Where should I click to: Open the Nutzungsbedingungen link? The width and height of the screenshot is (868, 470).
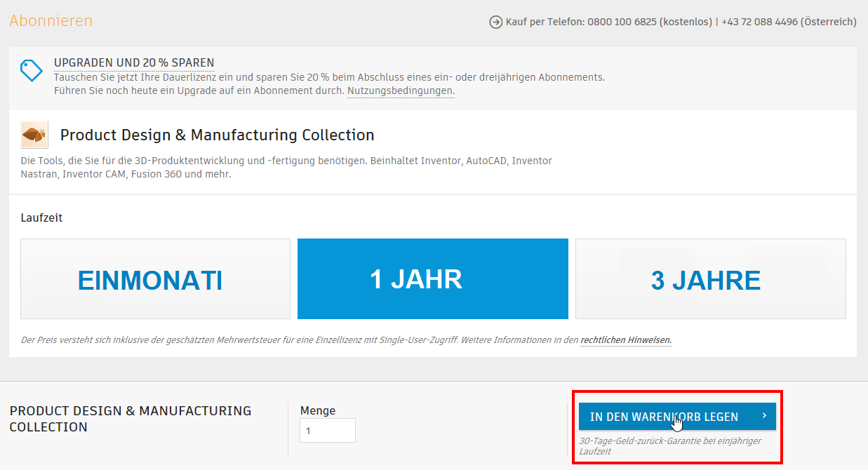400,90
